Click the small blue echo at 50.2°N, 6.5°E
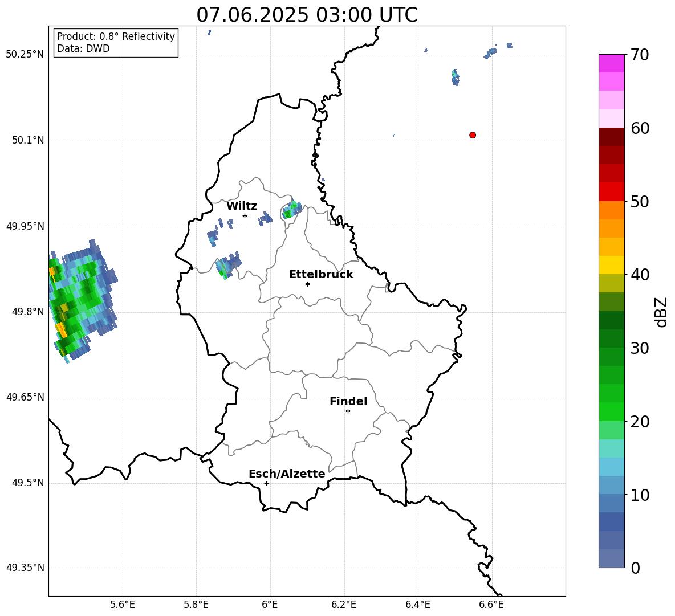 pos(455,77)
